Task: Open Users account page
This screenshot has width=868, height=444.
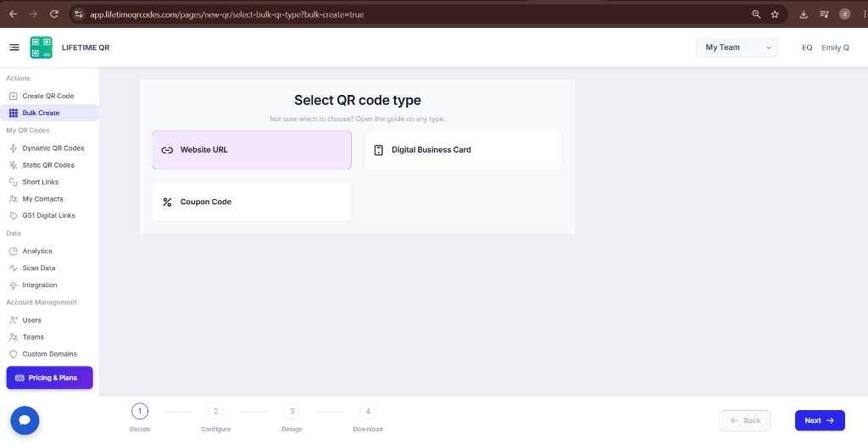Action: (49, 320)
